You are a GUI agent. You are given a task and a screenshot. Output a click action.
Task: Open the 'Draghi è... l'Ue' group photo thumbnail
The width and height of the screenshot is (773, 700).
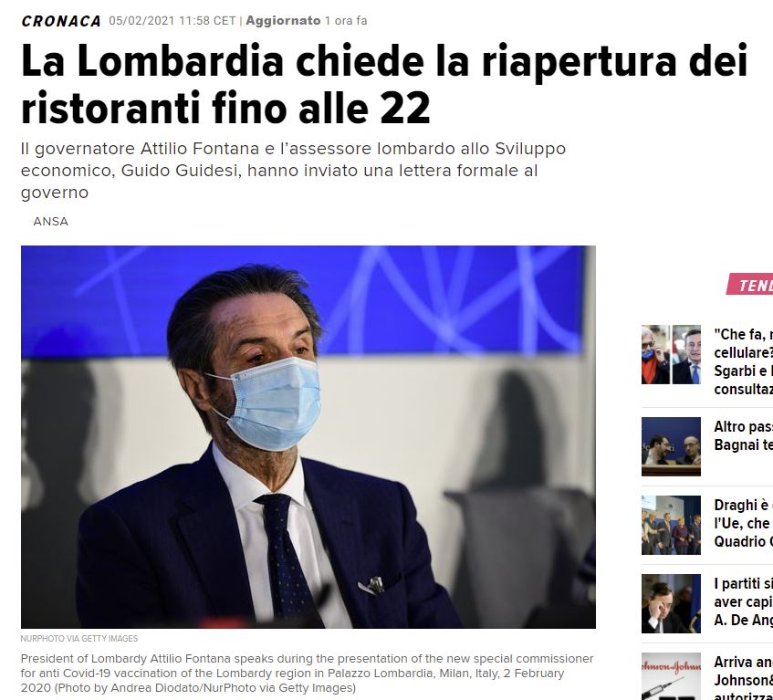tap(671, 525)
